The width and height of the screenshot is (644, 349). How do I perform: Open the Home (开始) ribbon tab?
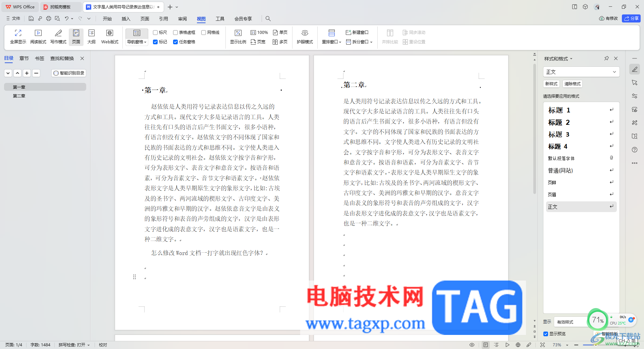(x=107, y=19)
